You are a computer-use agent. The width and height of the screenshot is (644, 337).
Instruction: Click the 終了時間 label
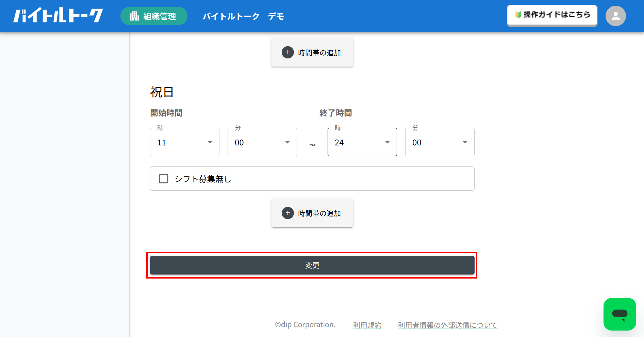(335, 113)
